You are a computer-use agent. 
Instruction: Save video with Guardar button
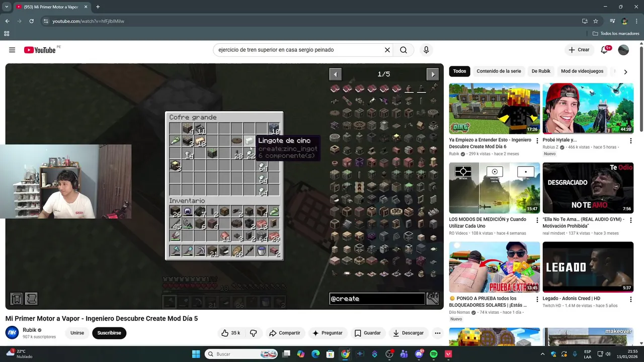(367, 333)
